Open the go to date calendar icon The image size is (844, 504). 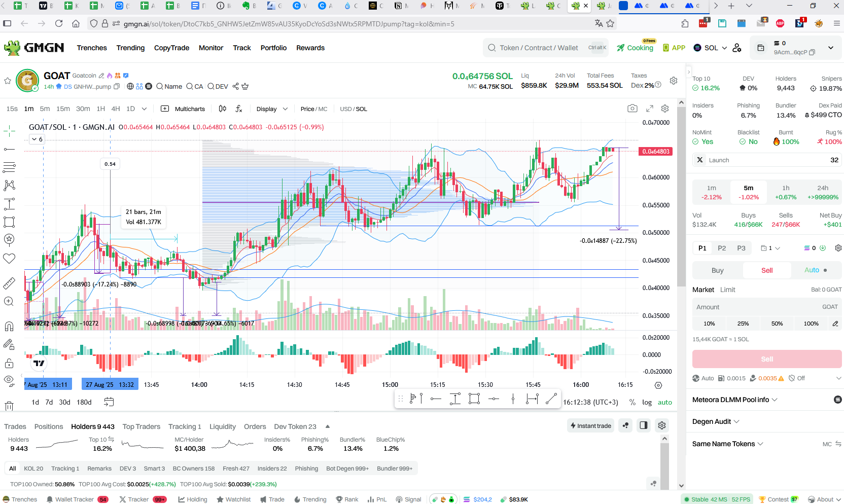109,402
